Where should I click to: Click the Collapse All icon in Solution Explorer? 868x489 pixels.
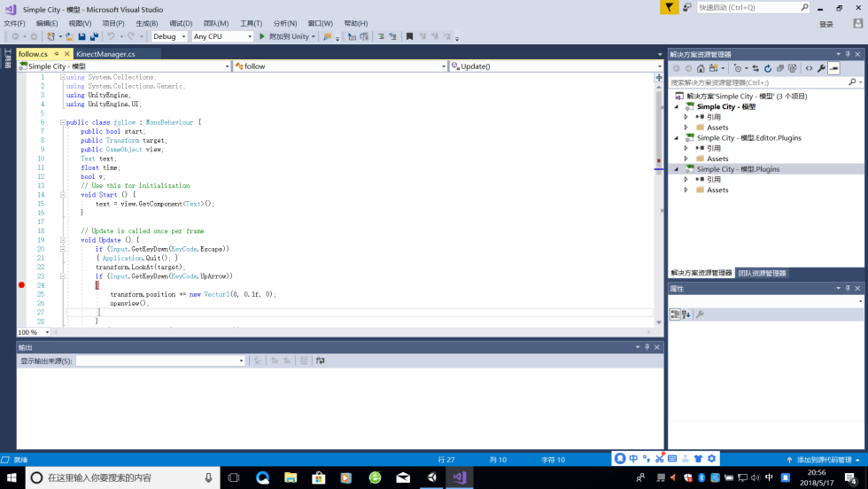pyautogui.click(x=780, y=68)
